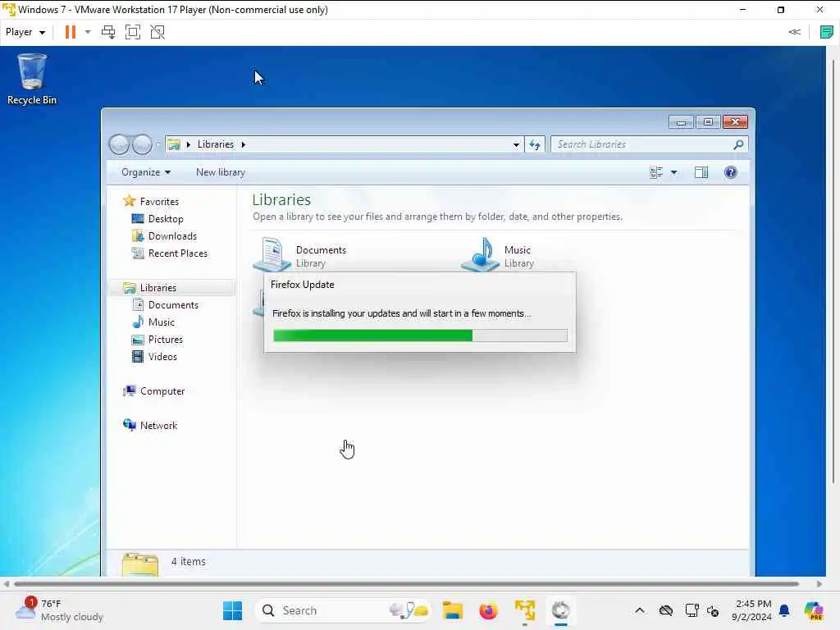Open notifications bell icon
840x630 pixels.
tap(784, 610)
